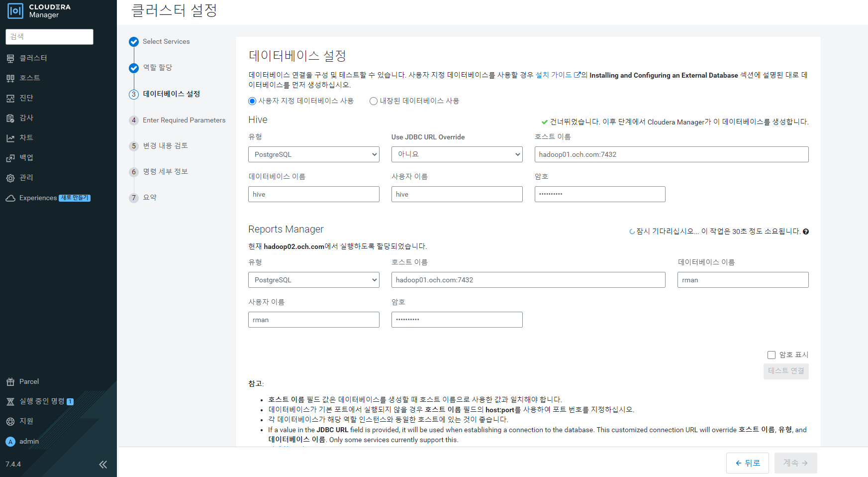Screen dimensions: 868x477
Task: Click the 역할 할당 step link
Action: point(158,68)
